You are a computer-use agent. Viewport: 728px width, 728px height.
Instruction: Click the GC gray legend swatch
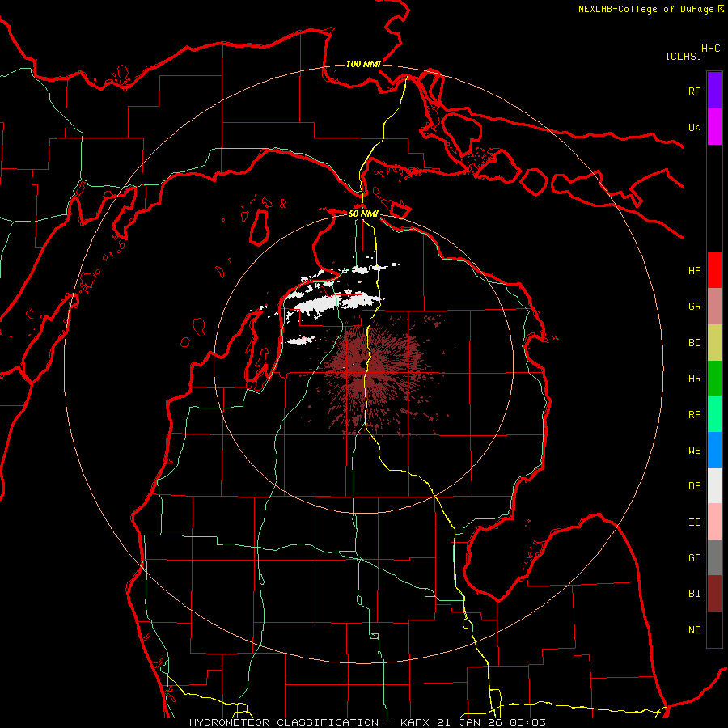tap(714, 557)
